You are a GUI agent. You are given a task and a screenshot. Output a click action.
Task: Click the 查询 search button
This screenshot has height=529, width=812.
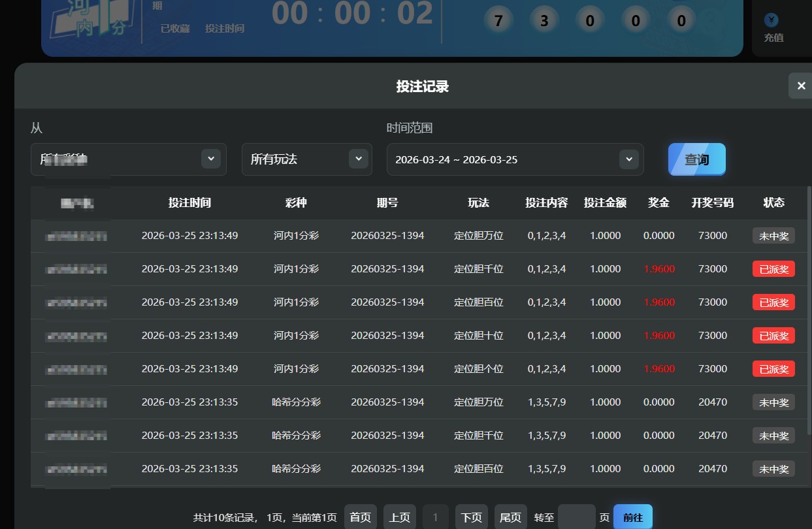point(696,159)
